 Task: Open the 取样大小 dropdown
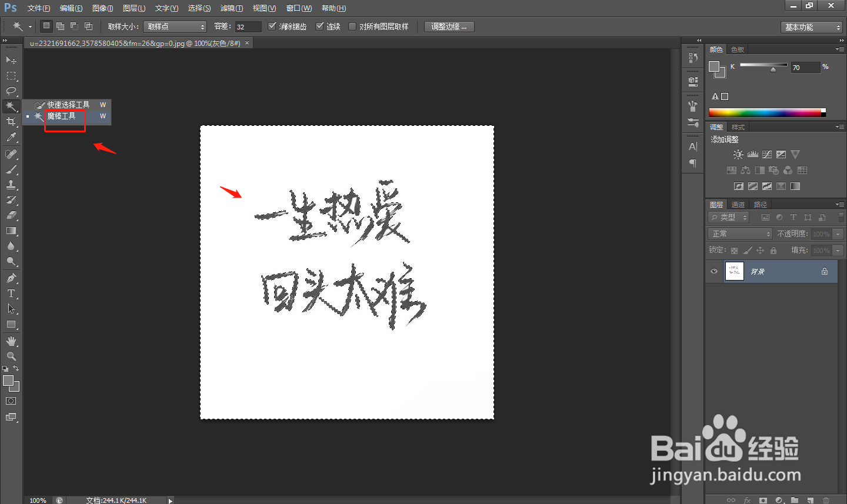pos(175,26)
